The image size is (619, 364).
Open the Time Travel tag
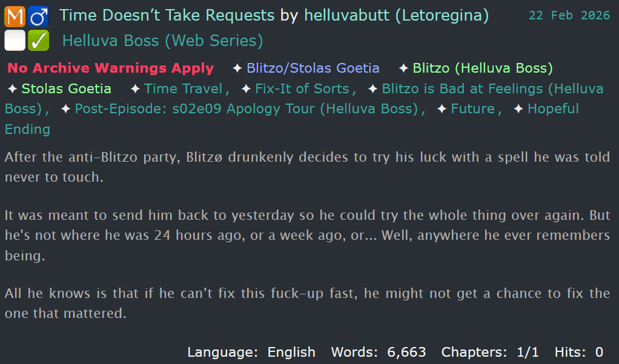coord(184,89)
